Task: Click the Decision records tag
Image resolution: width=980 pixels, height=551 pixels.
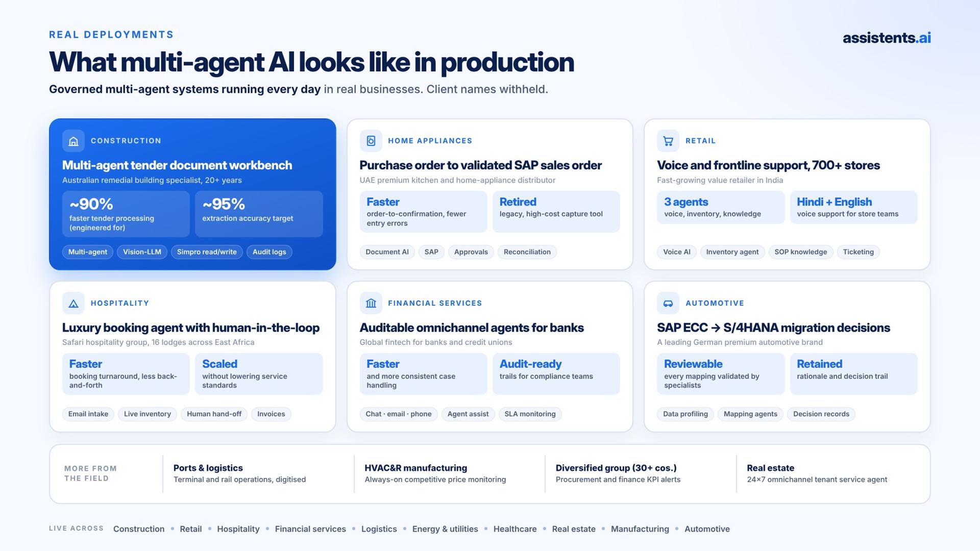Action: click(821, 414)
